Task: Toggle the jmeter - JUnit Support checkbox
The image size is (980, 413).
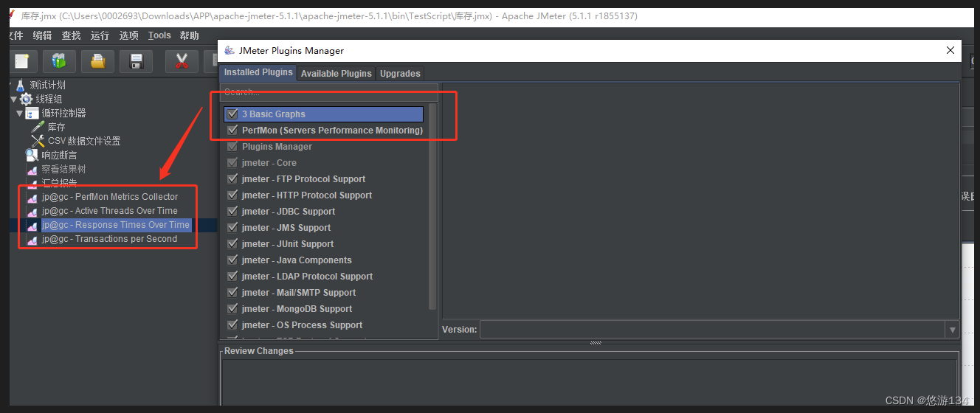Action: click(232, 244)
